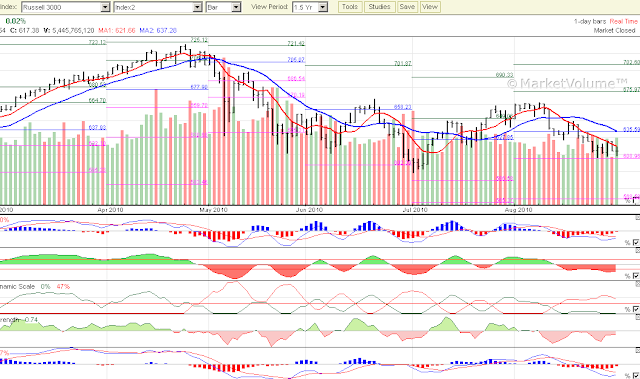Click the 690.33 price level label
This screenshot has width=640, height=379.
(x=504, y=75)
